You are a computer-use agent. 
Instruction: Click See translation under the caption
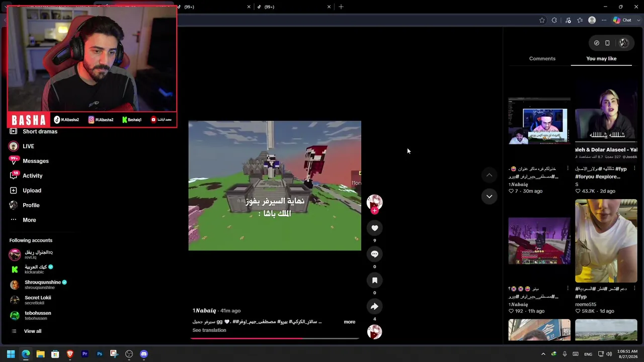click(209, 330)
